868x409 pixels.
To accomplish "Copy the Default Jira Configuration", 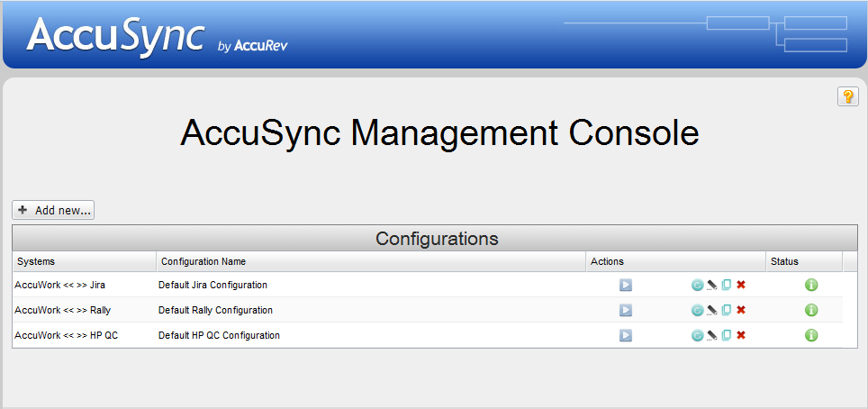I will click(x=726, y=285).
